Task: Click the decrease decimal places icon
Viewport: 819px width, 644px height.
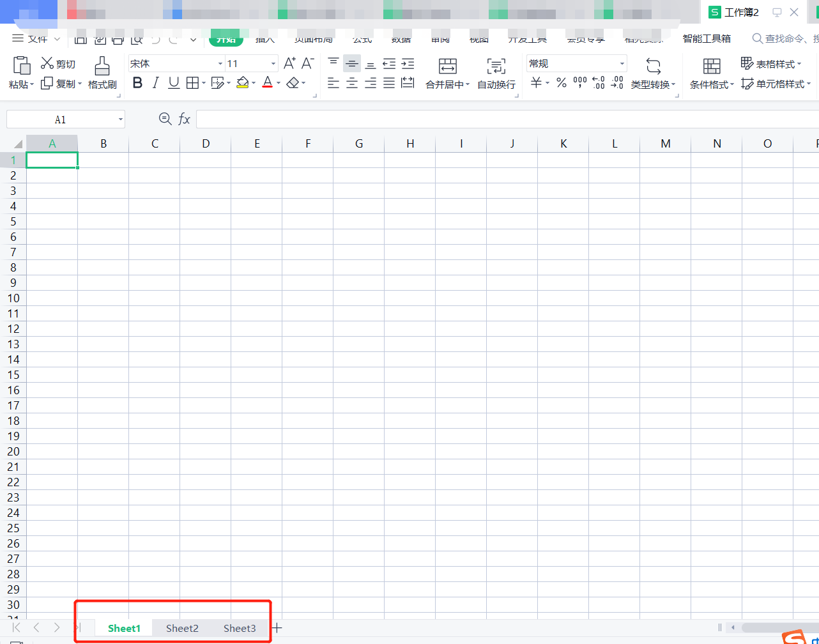Action: tap(617, 83)
